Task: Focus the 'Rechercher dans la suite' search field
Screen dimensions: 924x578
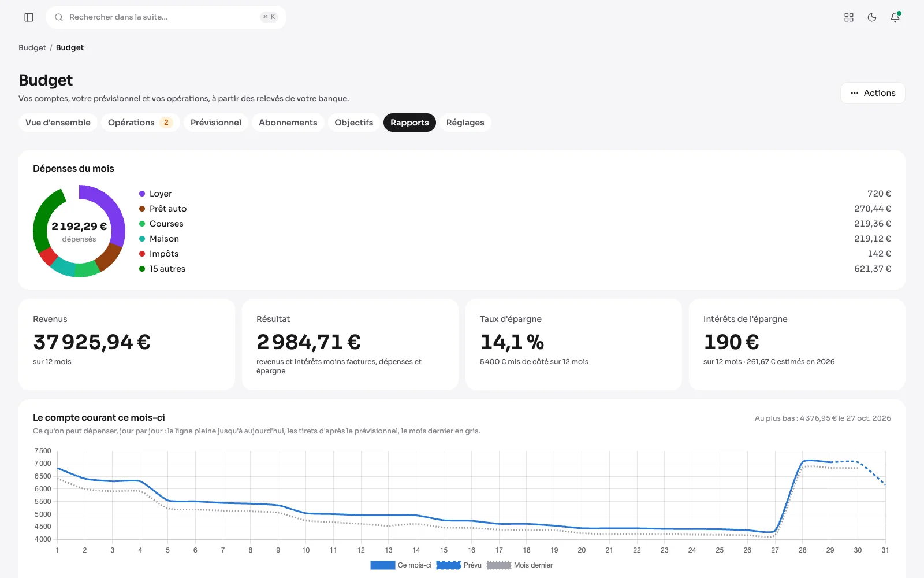Action: point(166,17)
